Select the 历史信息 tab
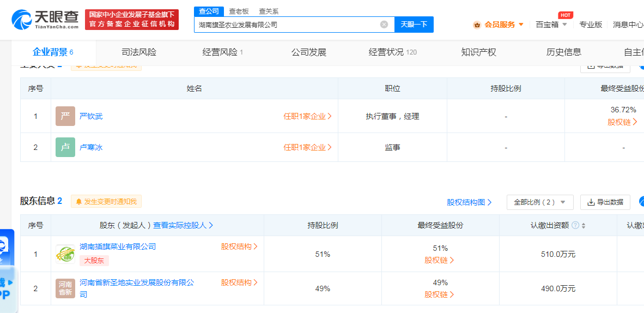The width and height of the screenshot is (644, 313). (564, 52)
